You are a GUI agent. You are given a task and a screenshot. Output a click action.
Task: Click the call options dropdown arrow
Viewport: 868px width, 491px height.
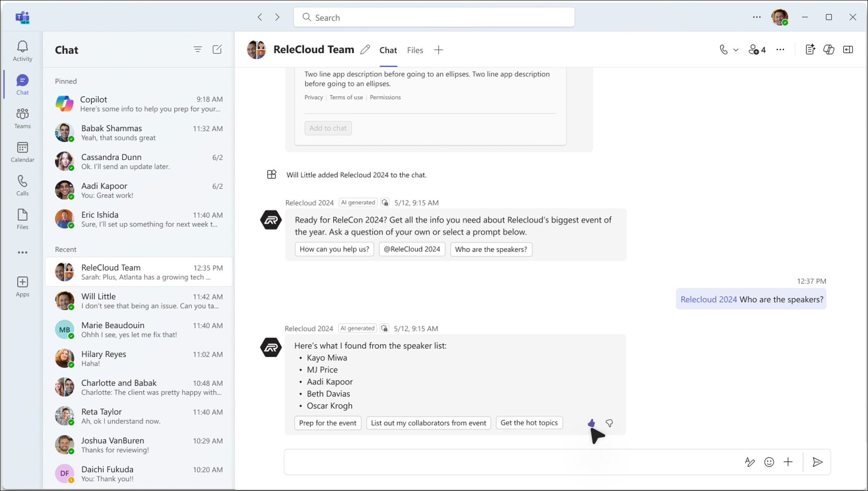[735, 50]
